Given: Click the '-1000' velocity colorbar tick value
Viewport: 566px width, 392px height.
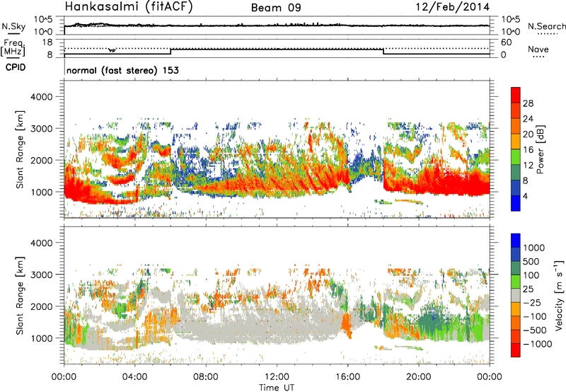Looking at the screenshot, I should pos(538,344).
